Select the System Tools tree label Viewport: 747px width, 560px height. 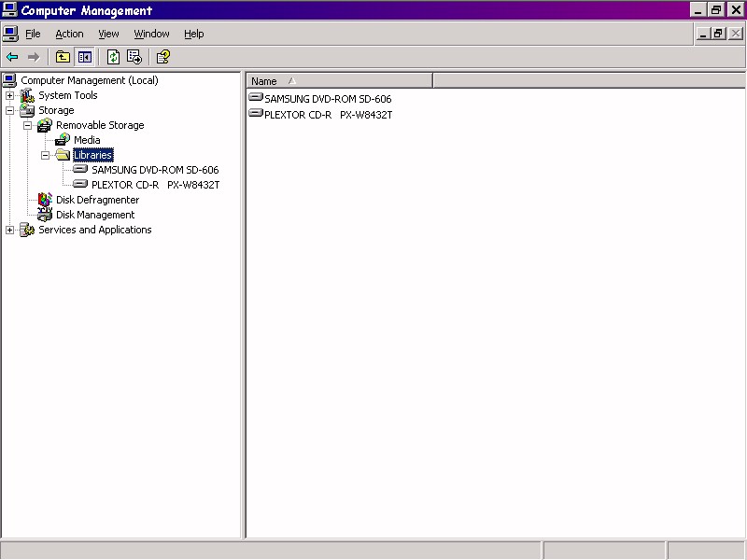67,95
